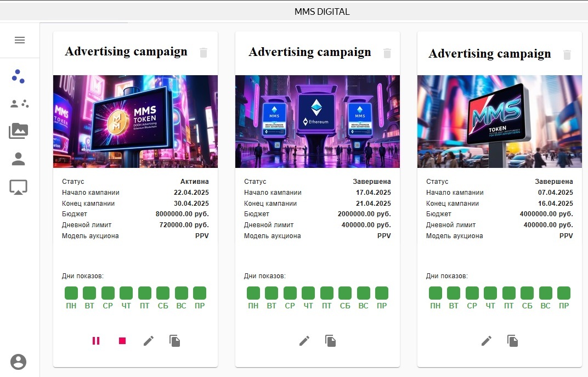Toggle ВТ day in 07.04.2025 campaign
Viewport: 588px width, 377px height.
point(454,293)
